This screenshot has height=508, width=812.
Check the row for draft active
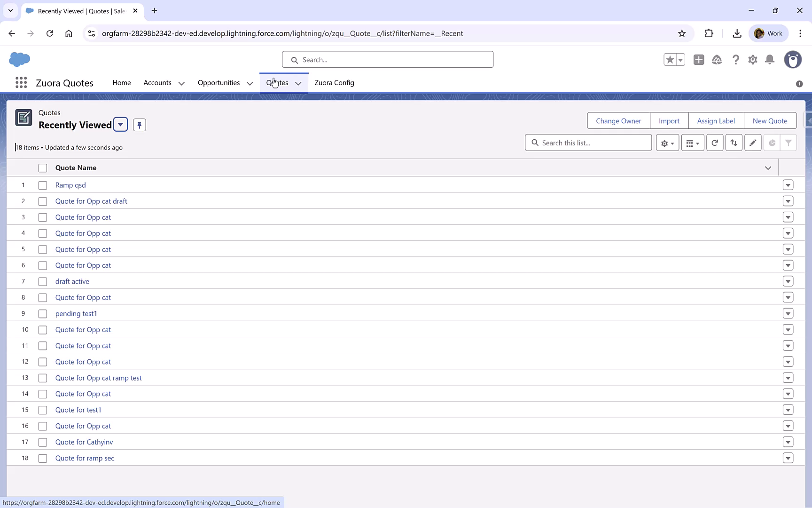pyautogui.click(x=43, y=281)
